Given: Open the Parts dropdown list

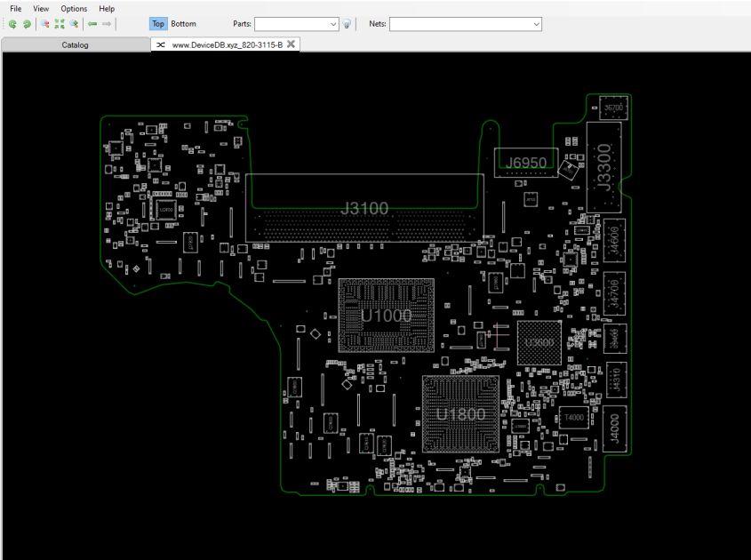Looking at the screenshot, I should coord(333,24).
